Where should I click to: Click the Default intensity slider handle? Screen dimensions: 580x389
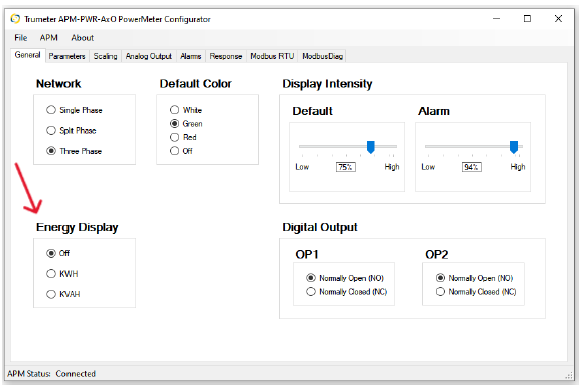tap(370, 147)
